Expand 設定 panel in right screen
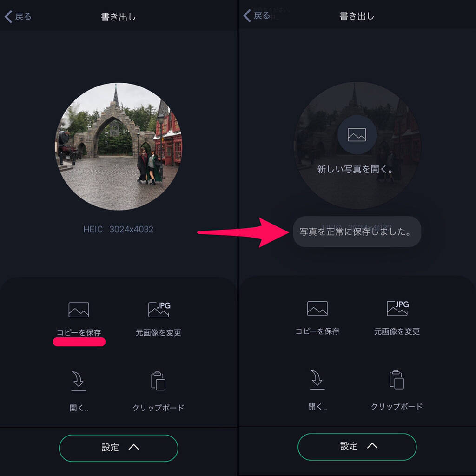 pyautogui.click(x=357, y=447)
